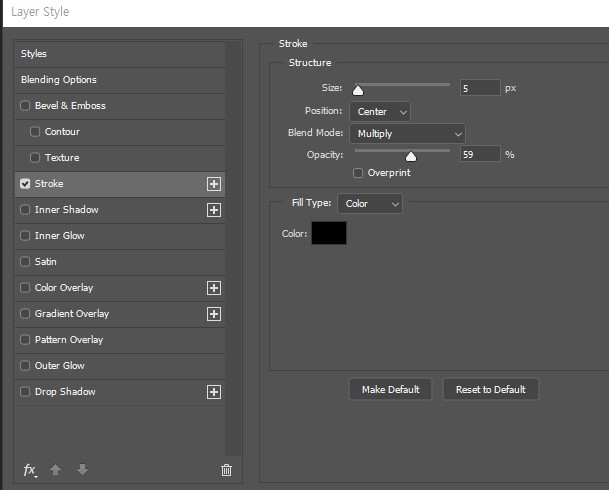
Task: Click the Make Default button
Action: (391, 389)
